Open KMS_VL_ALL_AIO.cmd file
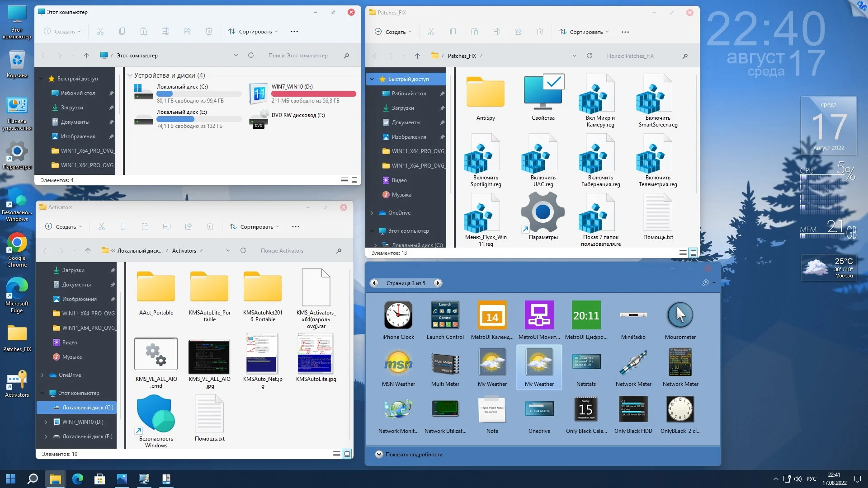 click(156, 354)
